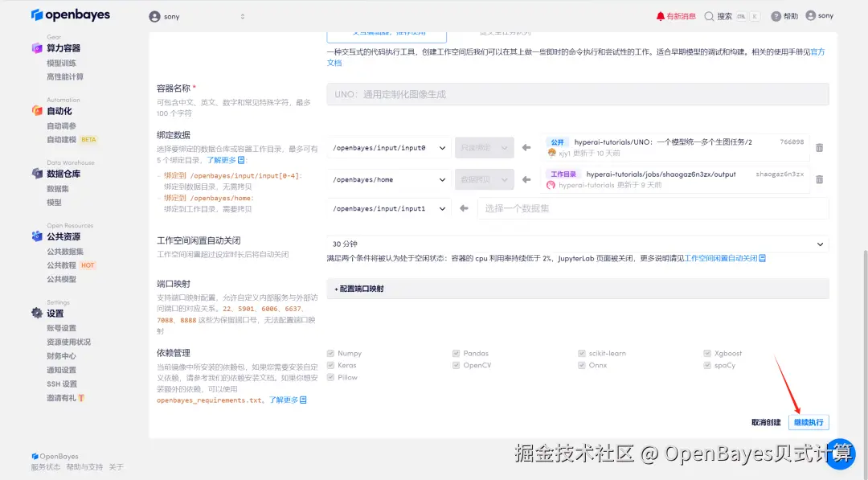Click the 取消创建 button

pos(766,422)
